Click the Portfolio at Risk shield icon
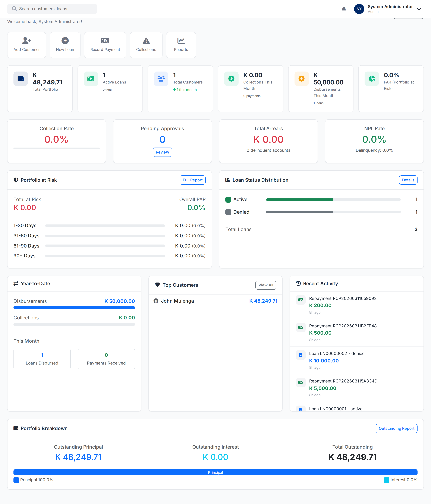The image size is (431, 504). [16, 180]
